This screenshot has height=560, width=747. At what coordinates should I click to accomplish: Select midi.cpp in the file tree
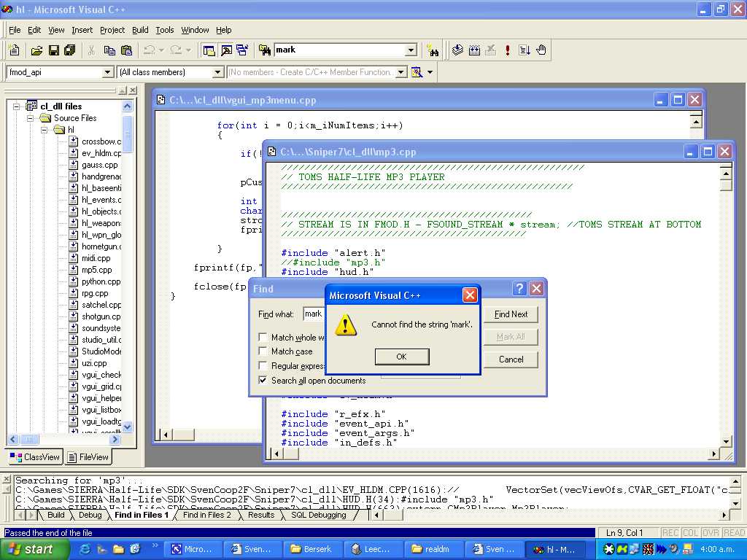click(96, 258)
